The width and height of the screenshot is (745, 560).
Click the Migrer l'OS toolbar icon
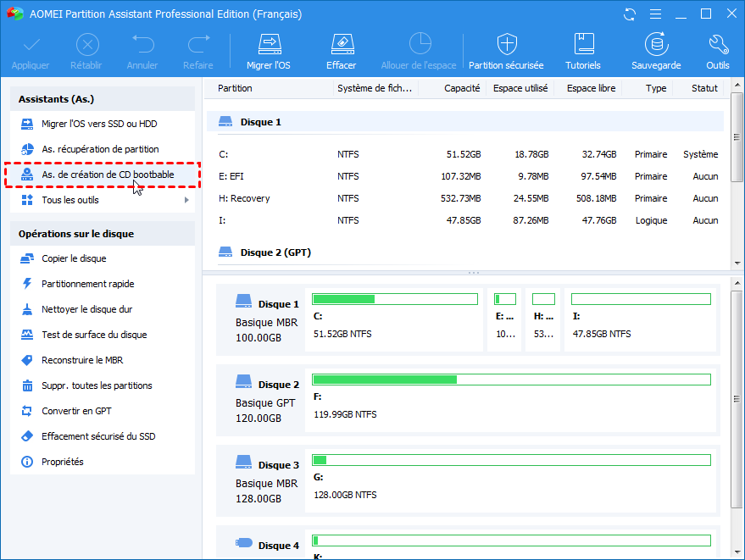[x=270, y=44]
